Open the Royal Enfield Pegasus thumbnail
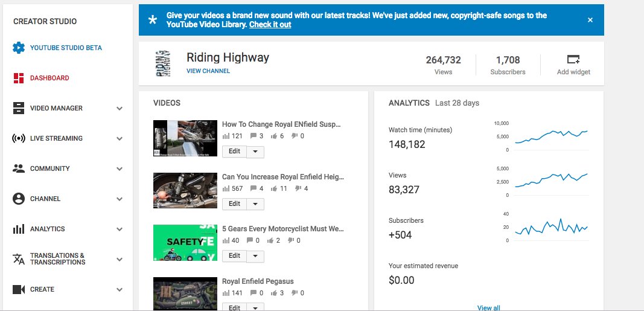This screenshot has width=644, height=311. pyautogui.click(x=185, y=293)
